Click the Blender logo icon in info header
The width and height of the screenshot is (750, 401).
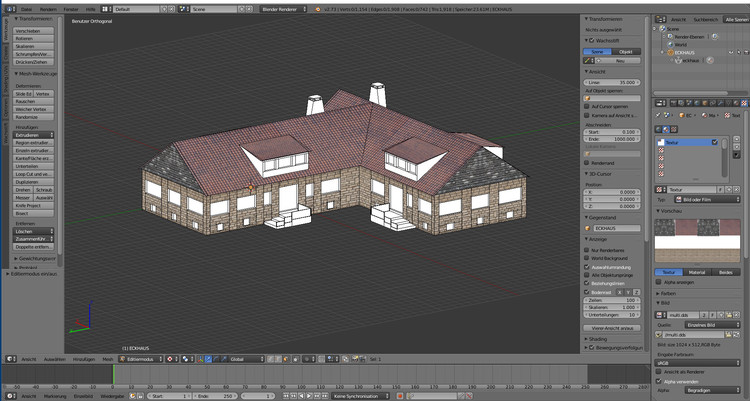click(x=318, y=9)
